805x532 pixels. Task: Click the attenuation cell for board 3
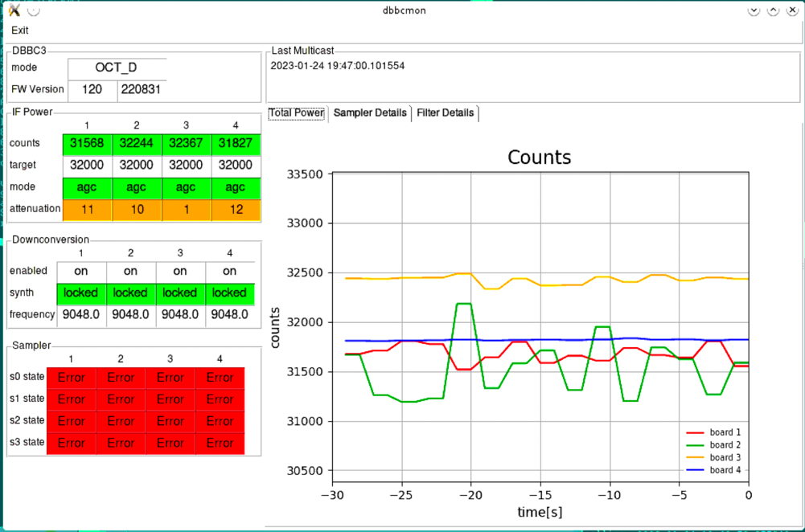point(187,210)
